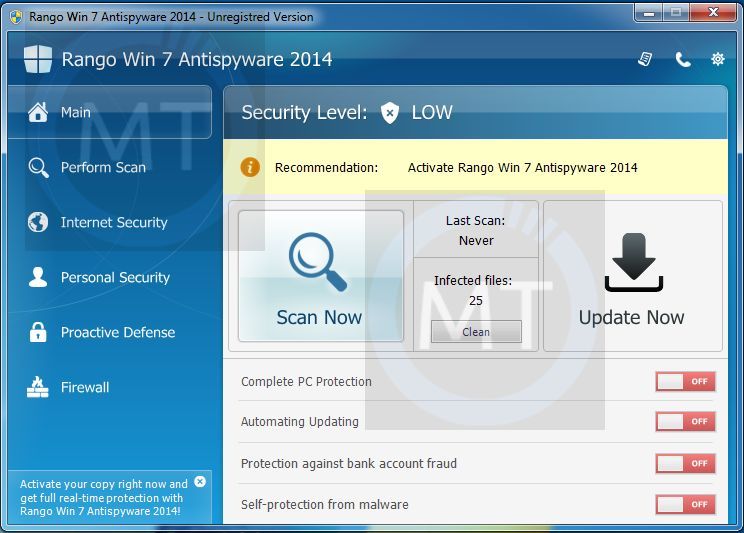Screen dimensions: 744x533
Task: Open the Firewall section
Action: pos(110,387)
